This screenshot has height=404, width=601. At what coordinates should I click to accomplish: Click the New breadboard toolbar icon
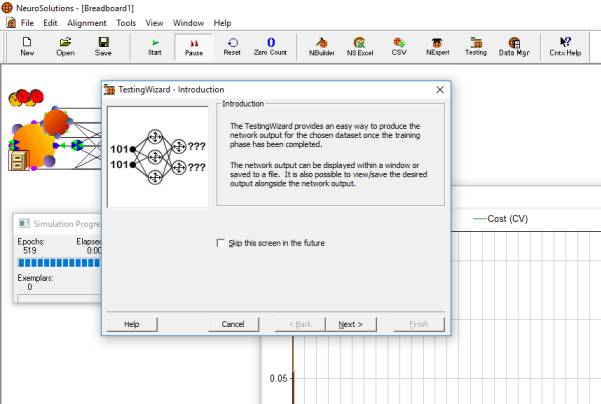pyautogui.click(x=26, y=46)
